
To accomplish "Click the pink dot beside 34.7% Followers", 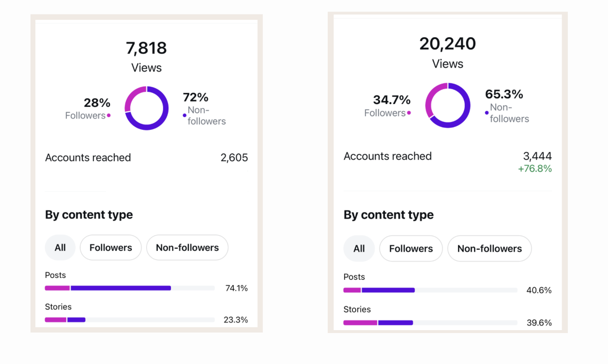I will (409, 113).
